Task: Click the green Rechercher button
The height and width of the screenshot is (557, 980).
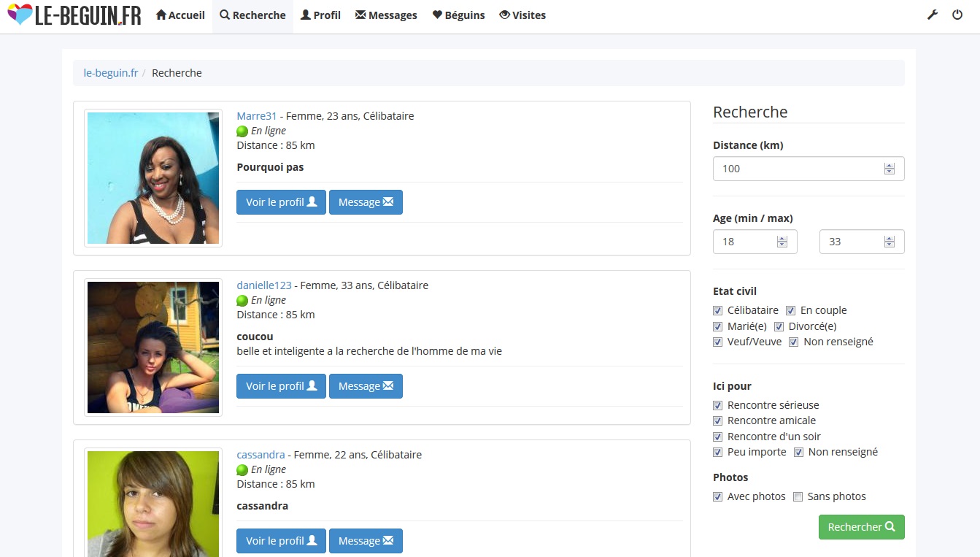Action: coord(862,527)
